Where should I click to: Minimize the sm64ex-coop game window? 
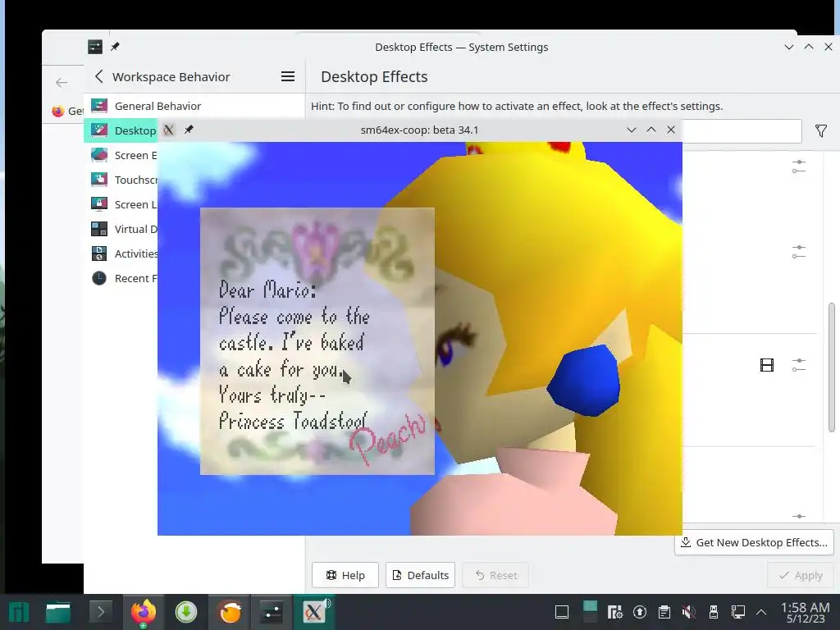[x=631, y=130]
